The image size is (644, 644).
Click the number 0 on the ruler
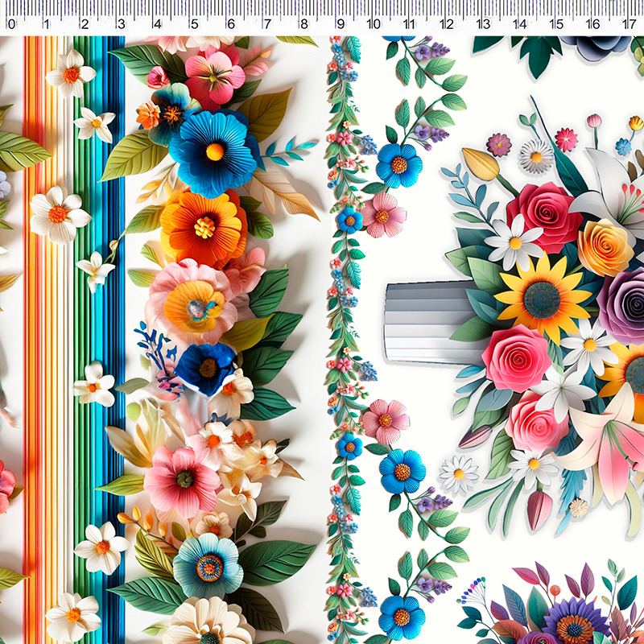(x=11, y=24)
